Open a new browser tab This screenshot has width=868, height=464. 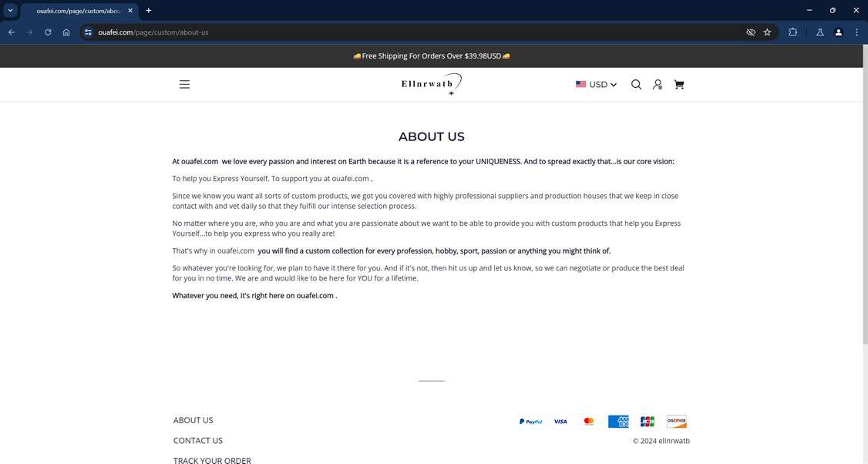[148, 11]
